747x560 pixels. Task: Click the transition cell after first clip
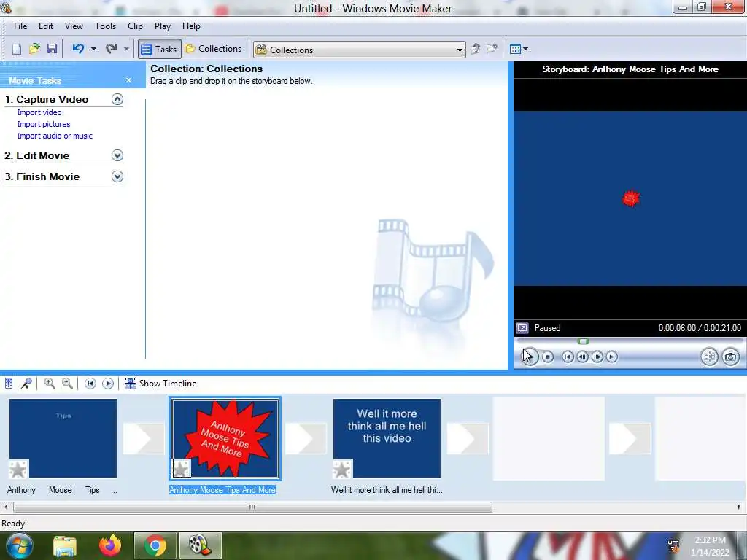(x=144, y=438)
